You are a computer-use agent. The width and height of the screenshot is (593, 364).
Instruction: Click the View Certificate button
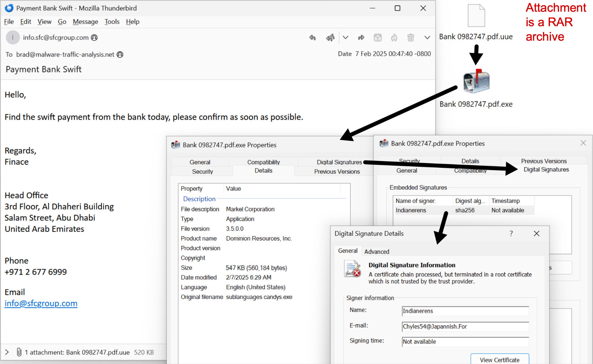tap(500, 359)
